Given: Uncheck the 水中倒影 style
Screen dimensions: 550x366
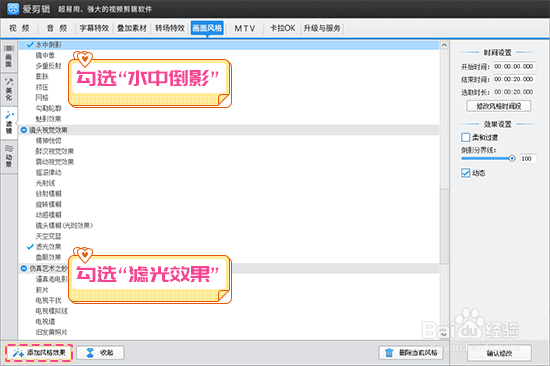Looking at the screenshot, I should tap(31, 45).
